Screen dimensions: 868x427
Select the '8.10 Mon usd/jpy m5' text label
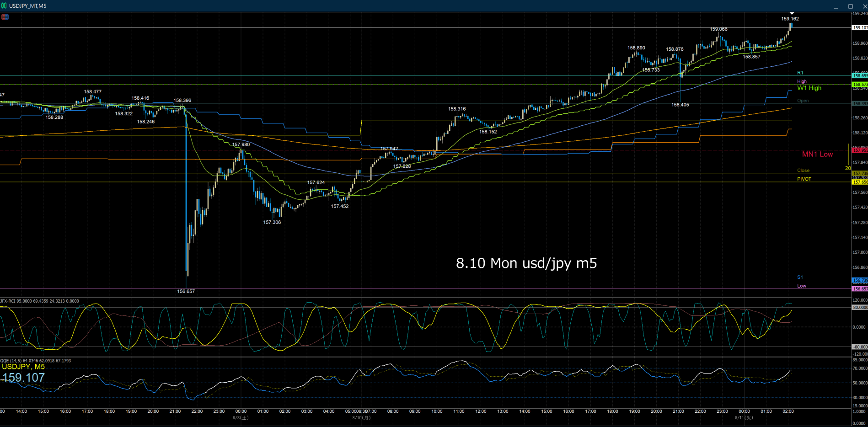pyautogui.click(x=526, y=263)
